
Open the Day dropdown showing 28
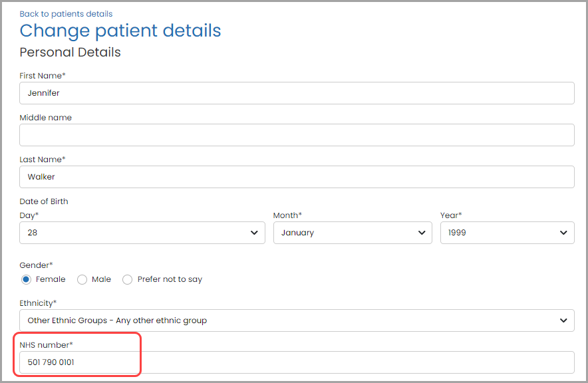tap(142, 233)
